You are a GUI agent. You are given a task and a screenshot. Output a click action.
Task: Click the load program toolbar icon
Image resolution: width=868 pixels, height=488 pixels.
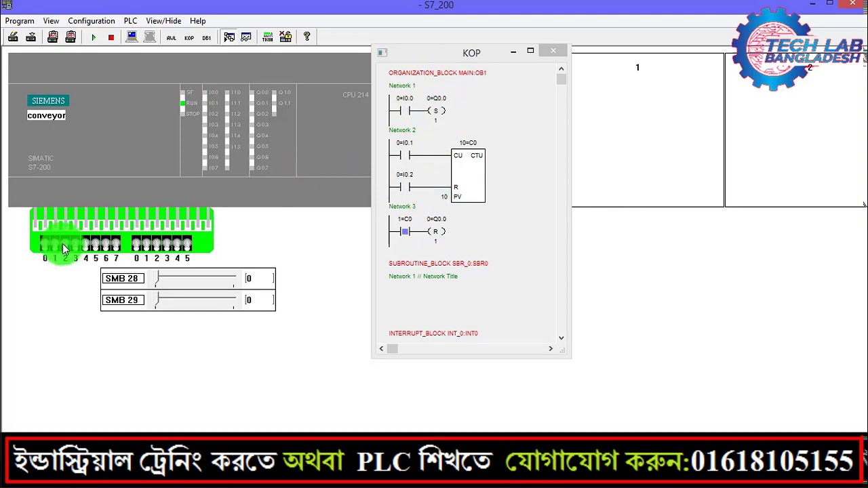tap(13, 37)
